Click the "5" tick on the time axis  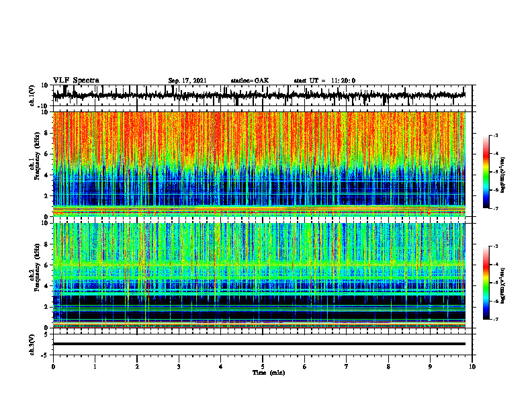(x=263, y=367)
